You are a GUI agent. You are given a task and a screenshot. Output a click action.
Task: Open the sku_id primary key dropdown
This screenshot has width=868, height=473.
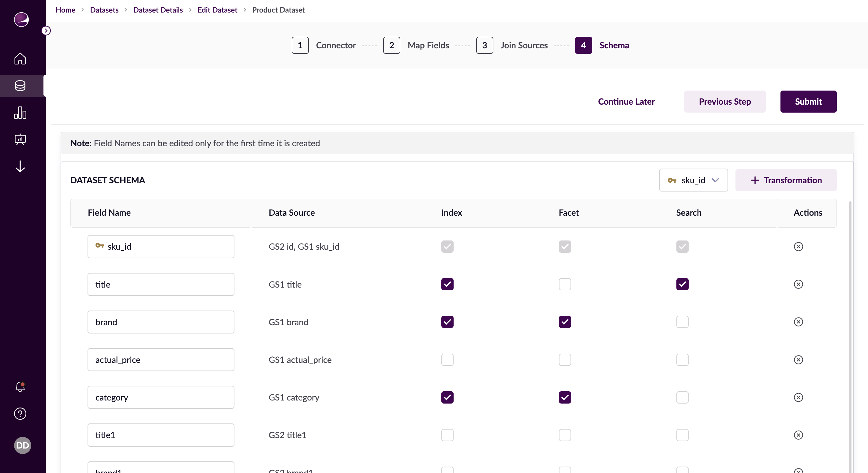(x=693, y=180)
